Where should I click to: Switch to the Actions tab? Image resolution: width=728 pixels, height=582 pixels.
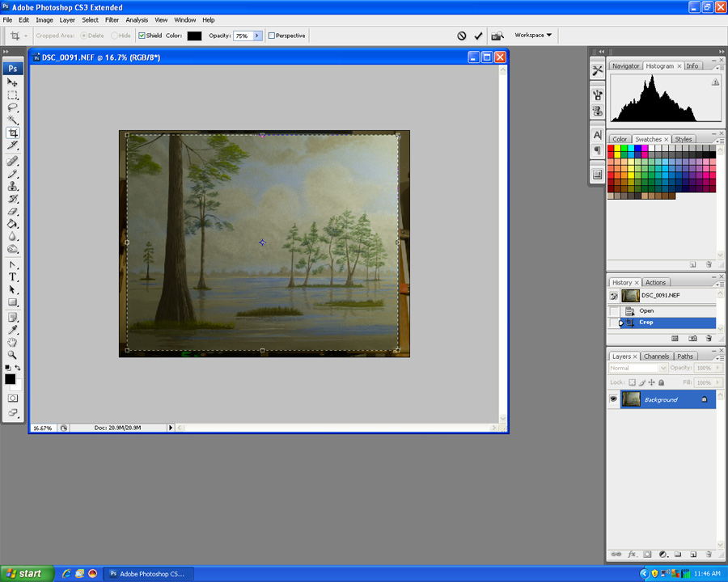pyautogui.click(x=655, y=282)
